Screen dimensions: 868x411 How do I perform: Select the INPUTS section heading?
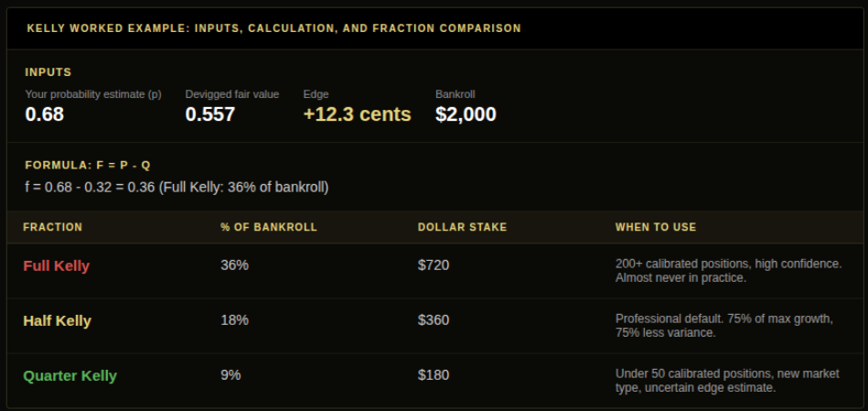pyautogui.click(x=48, y=72)
